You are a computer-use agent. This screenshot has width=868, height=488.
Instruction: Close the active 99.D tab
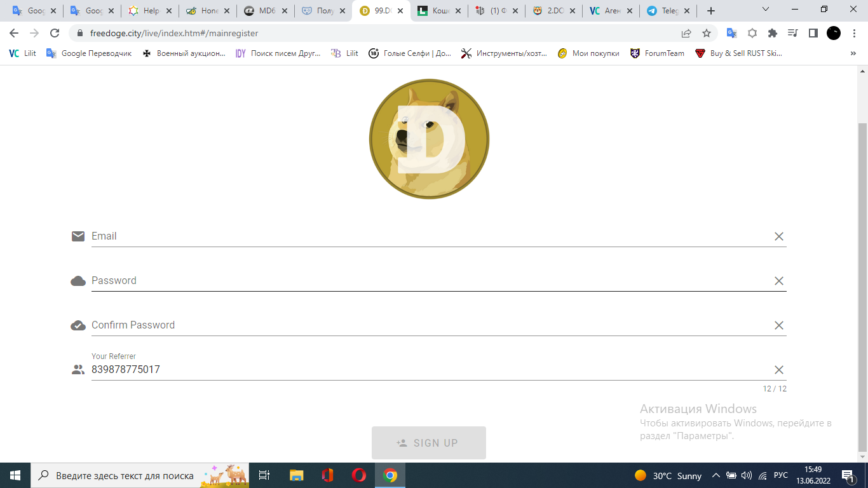pos(400,11)
